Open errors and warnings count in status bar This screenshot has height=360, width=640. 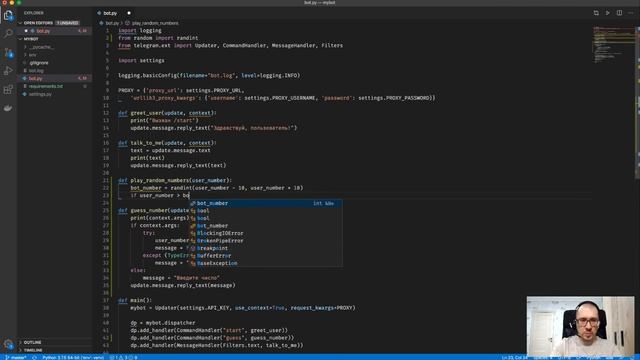click(123, 357)
